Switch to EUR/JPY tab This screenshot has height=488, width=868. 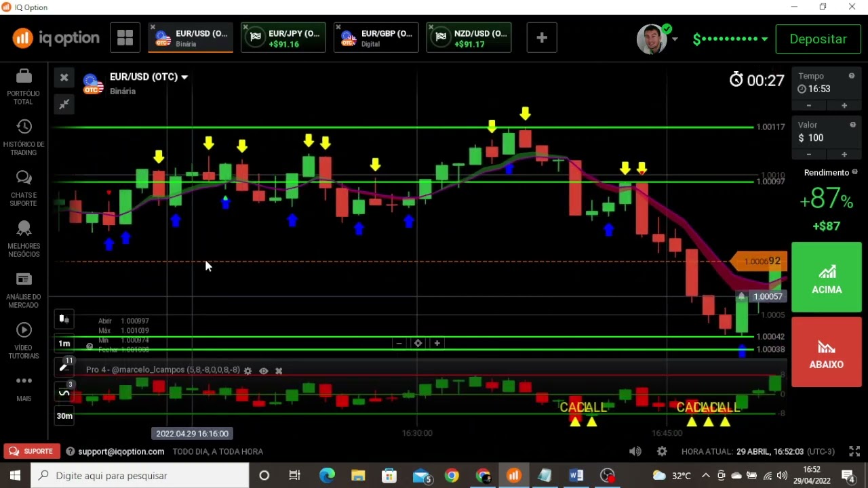coord(283,38)
